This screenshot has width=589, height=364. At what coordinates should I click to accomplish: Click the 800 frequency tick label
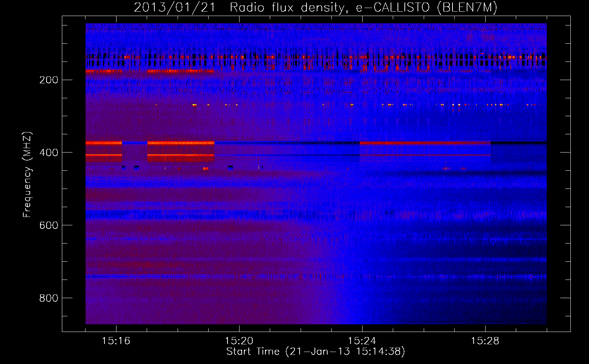click(x=49, y=298)
